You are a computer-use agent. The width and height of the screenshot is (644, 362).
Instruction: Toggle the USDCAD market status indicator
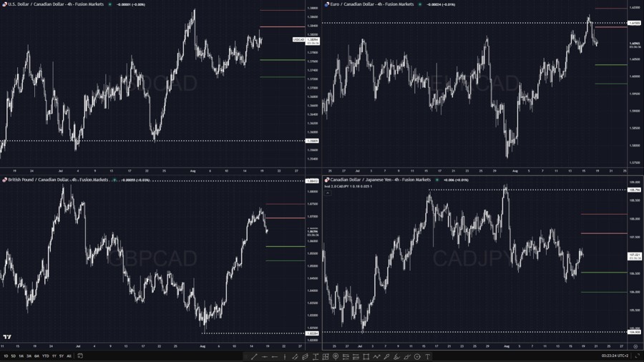110,4
